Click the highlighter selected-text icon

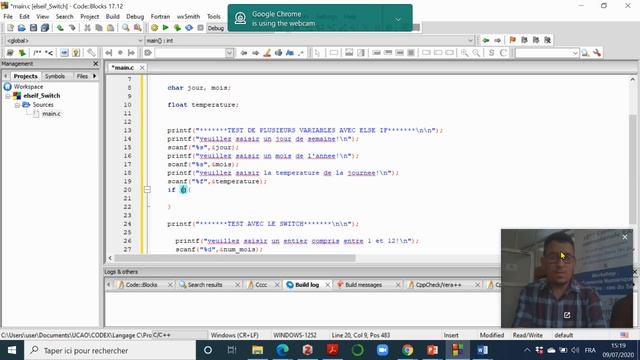(x=267, y=53)
